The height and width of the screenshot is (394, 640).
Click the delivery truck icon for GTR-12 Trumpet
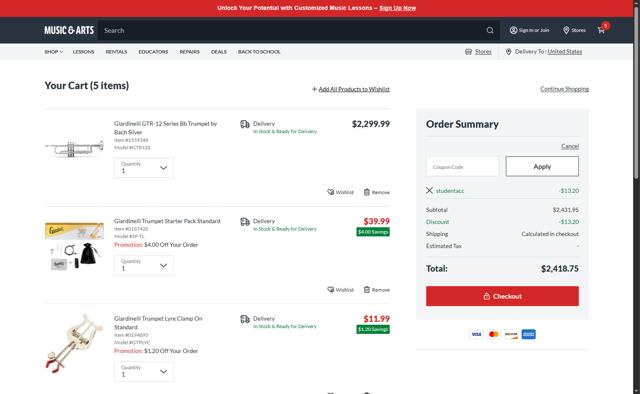pos(245,124)
